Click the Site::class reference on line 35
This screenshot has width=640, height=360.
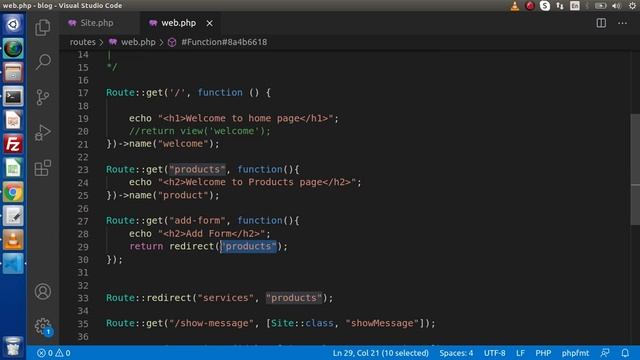(x=302, y=323)
